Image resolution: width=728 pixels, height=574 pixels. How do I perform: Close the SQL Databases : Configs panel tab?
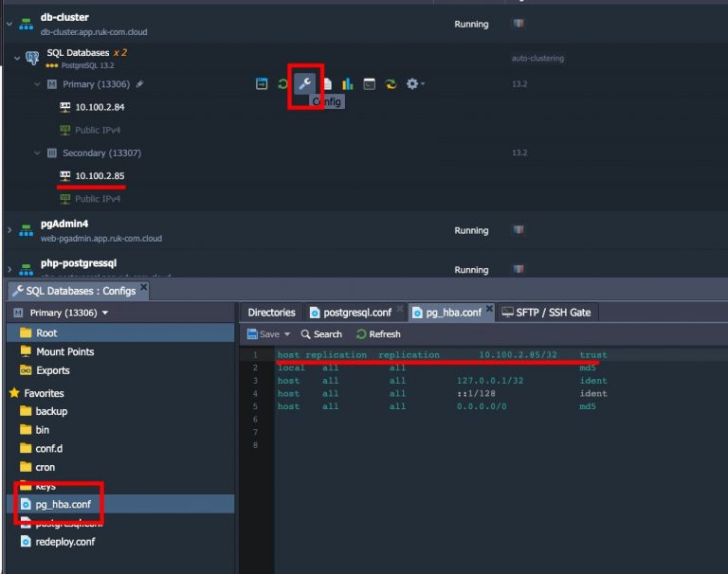coord(144,286)
